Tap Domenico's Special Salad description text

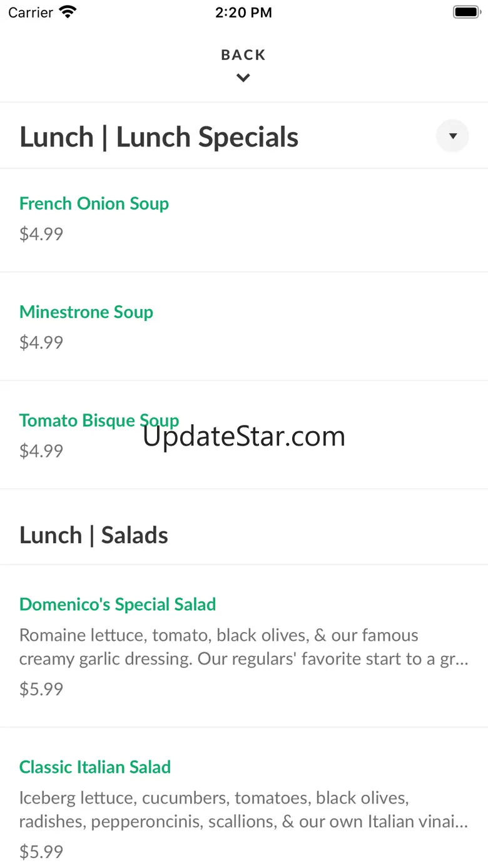tap(243, 647)
